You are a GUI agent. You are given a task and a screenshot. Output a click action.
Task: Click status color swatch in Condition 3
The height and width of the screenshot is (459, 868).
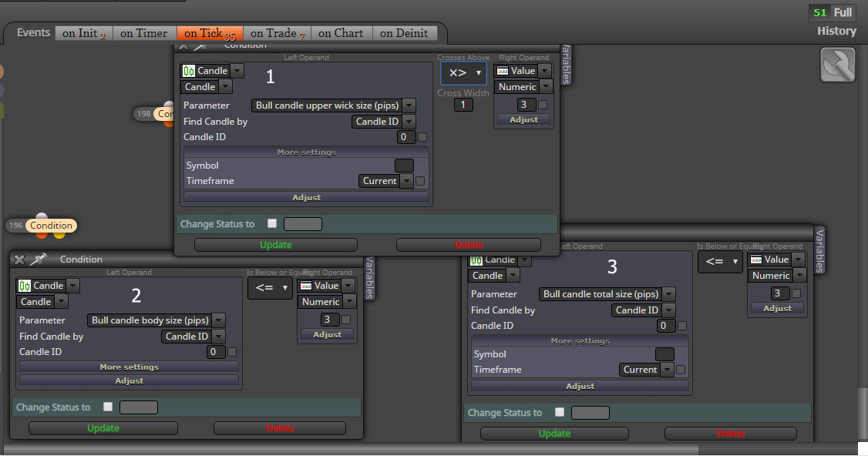tap(590, 413)
